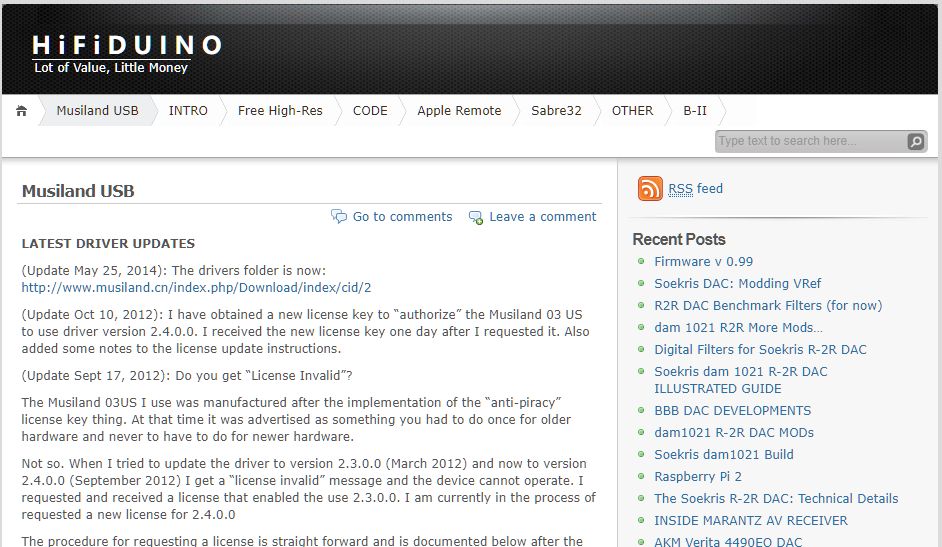Click the search magnifier button
This screenshot has width=942, height=547.
pos(916,142)
